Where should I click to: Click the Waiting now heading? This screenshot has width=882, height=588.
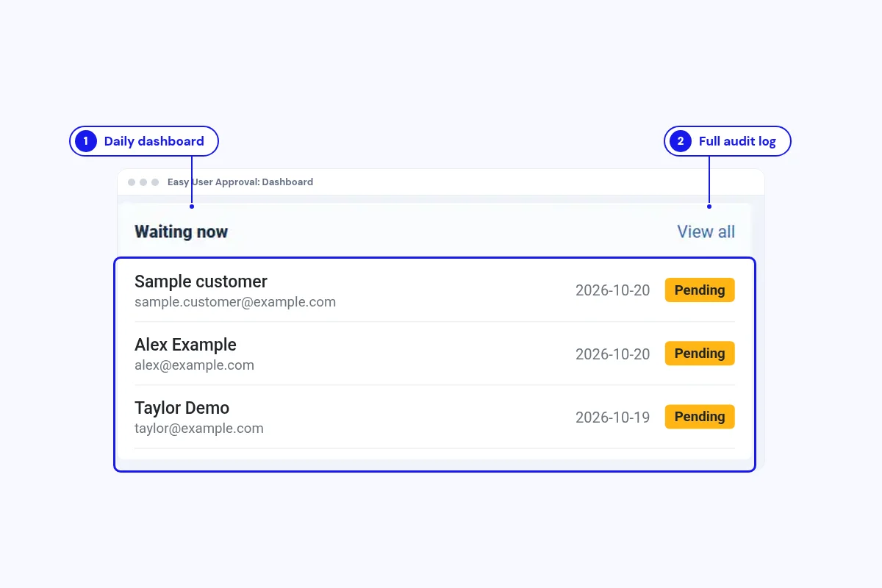point(181,232)
